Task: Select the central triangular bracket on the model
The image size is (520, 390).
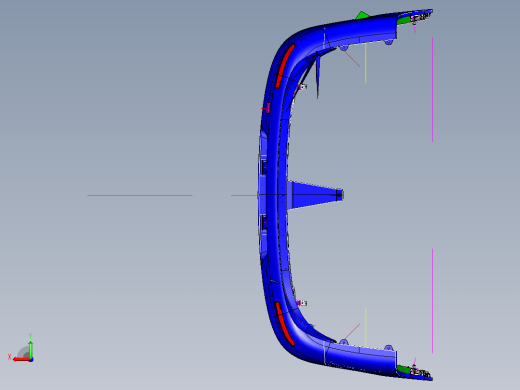Action: pyautogui.click(x=315, y=195)
